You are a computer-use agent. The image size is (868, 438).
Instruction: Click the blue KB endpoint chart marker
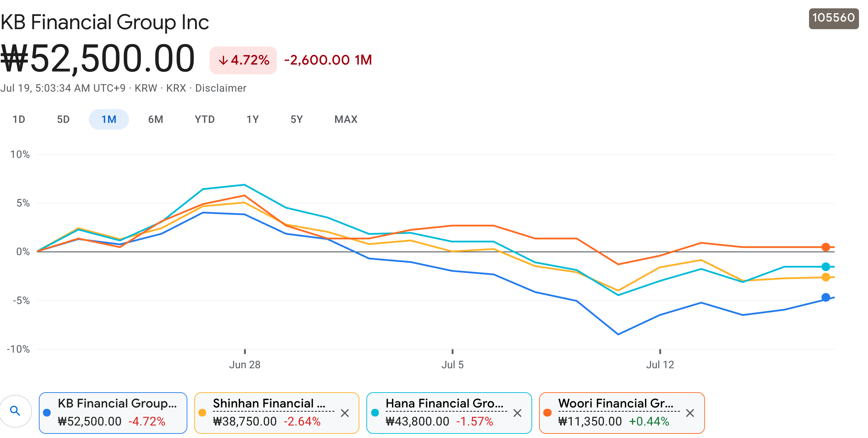tap(826, 297)
